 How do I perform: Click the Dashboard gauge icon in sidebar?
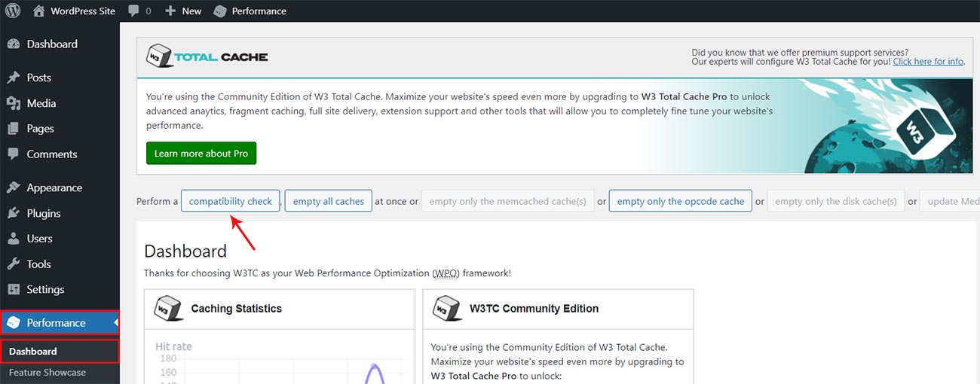[14, 44]
